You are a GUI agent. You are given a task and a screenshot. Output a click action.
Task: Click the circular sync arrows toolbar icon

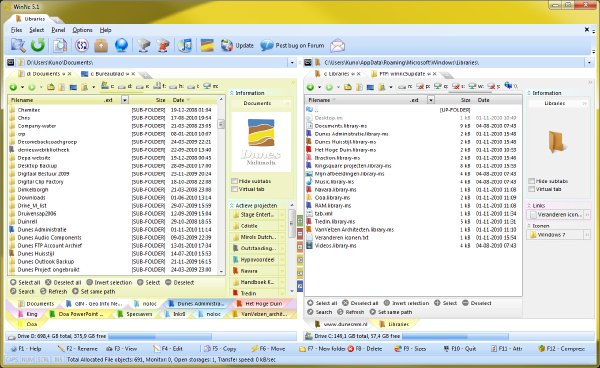click(x=82, y=45)
